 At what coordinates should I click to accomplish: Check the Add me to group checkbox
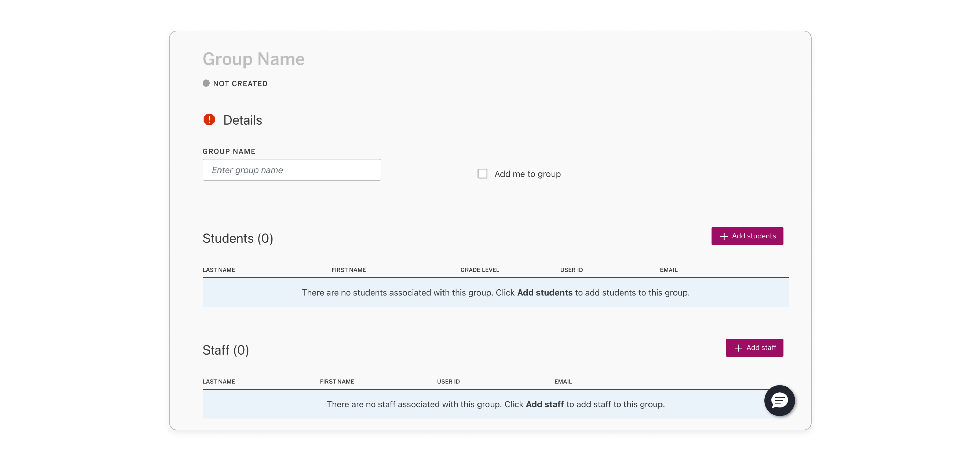point(482,174)
